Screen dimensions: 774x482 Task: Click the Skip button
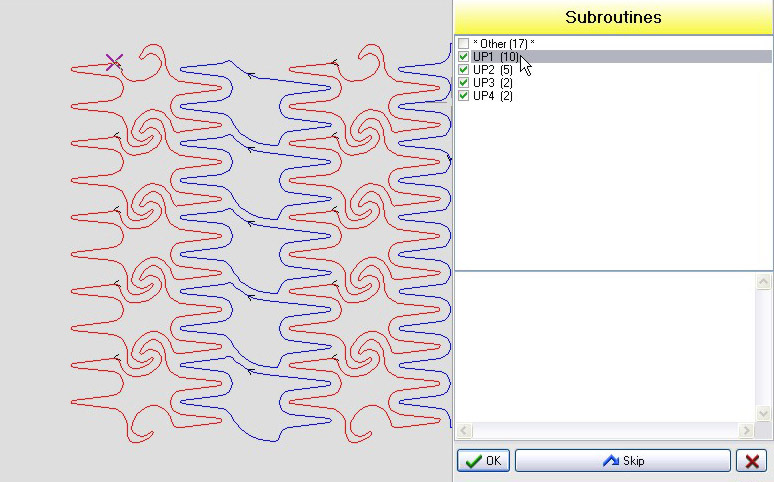[623, 461]
